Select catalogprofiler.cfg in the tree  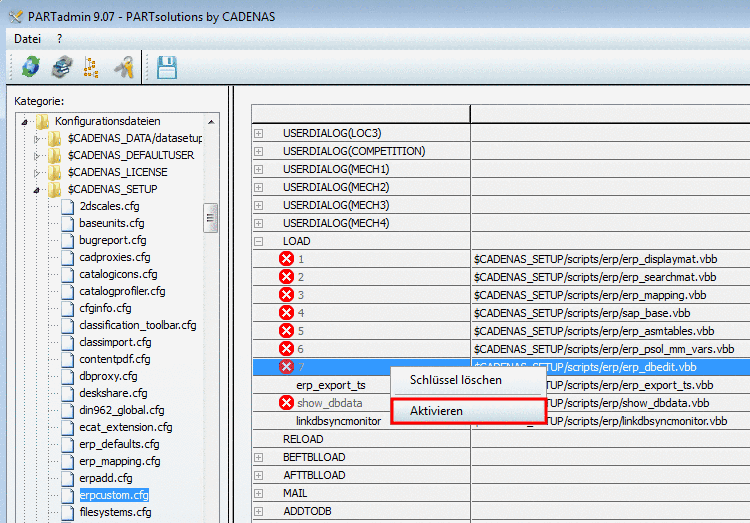(122, 291)
